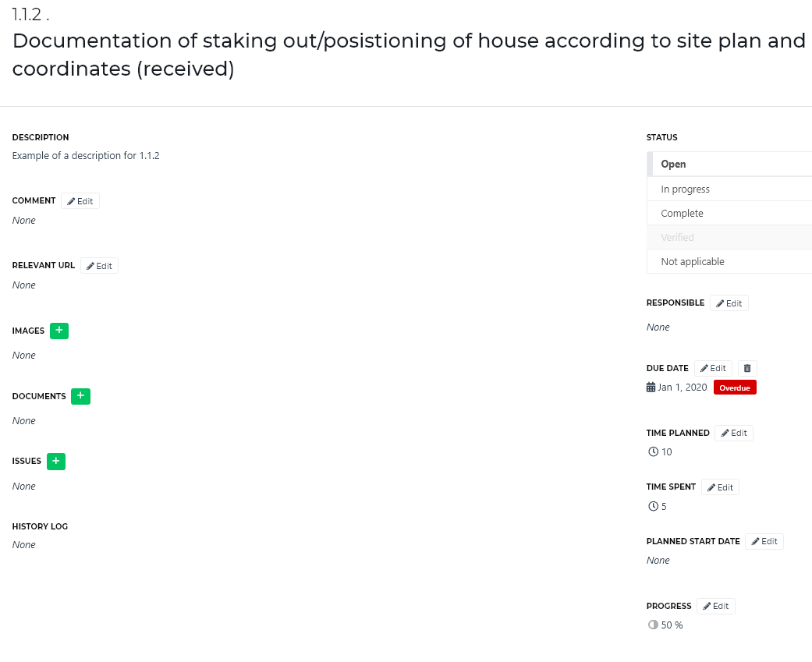Edit the Comment field
The width and height of the screenshot is (812, 662).
[x=80, y=201]
